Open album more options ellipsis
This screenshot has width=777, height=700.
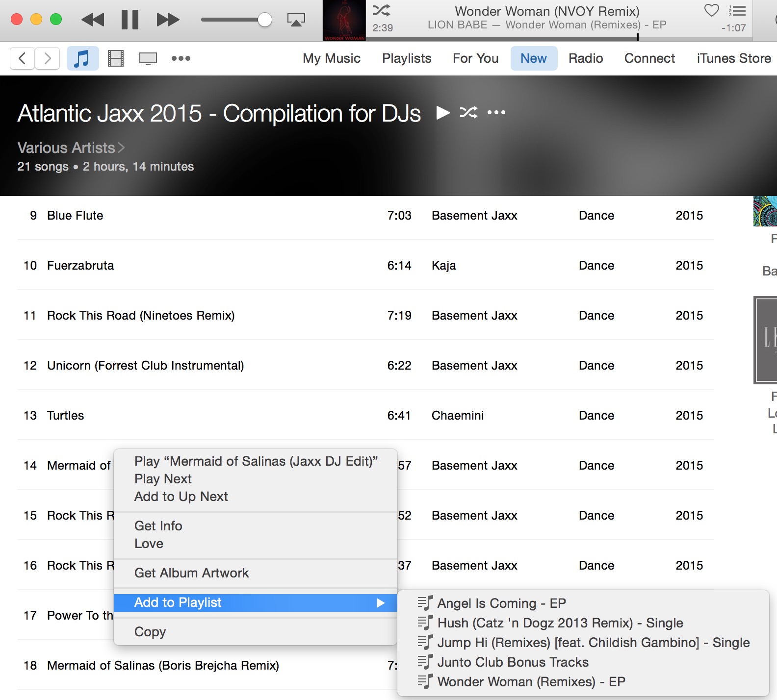pos(496,113)
